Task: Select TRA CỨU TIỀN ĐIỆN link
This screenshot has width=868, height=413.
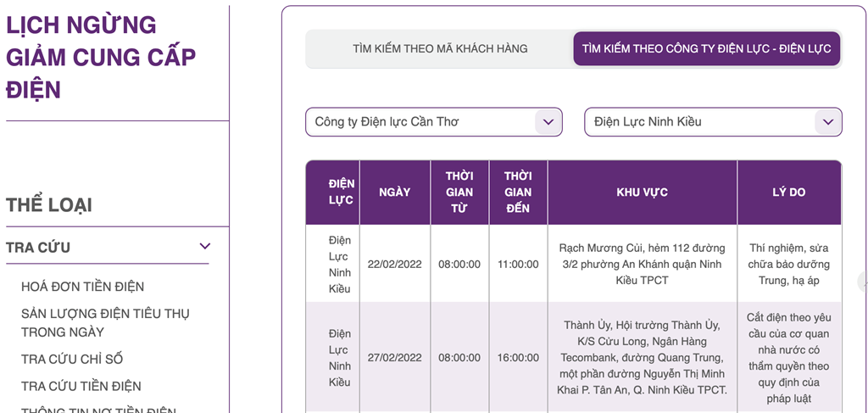Action: pos(81,386)
